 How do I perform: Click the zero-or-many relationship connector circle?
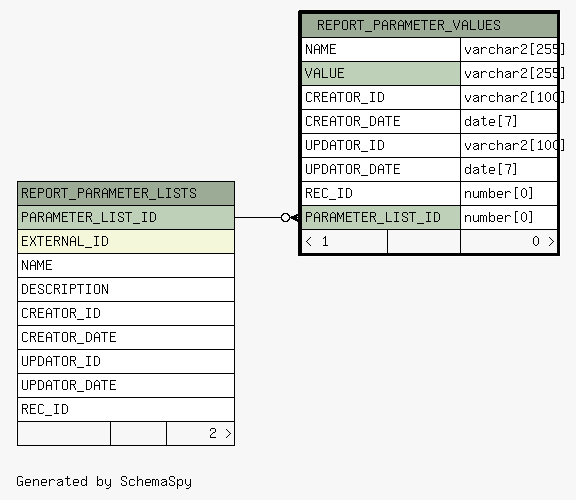285,217
